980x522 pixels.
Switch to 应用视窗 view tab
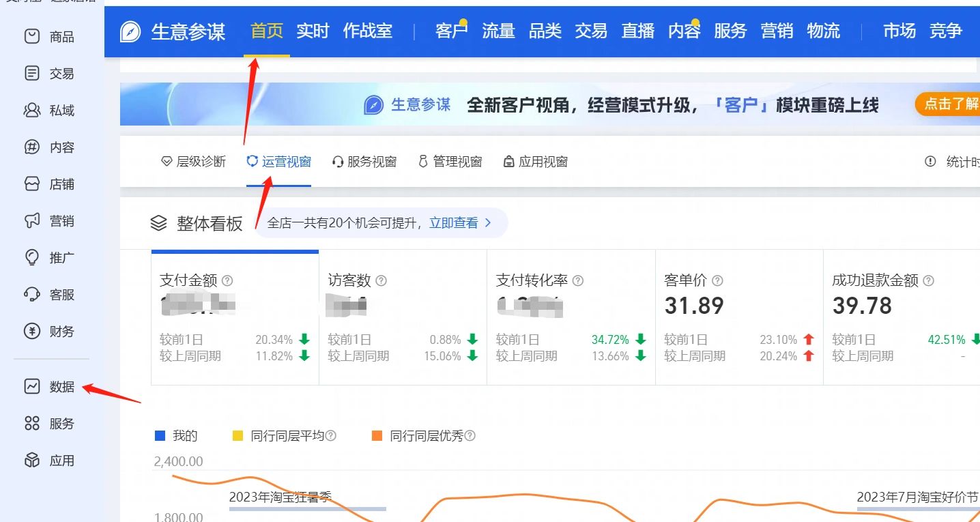click(536, 162)
